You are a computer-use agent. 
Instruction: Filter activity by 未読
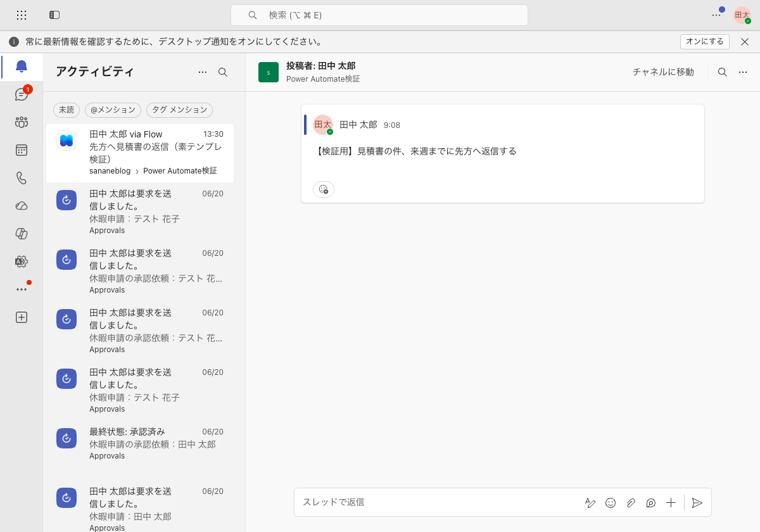(x=66, y=110)
